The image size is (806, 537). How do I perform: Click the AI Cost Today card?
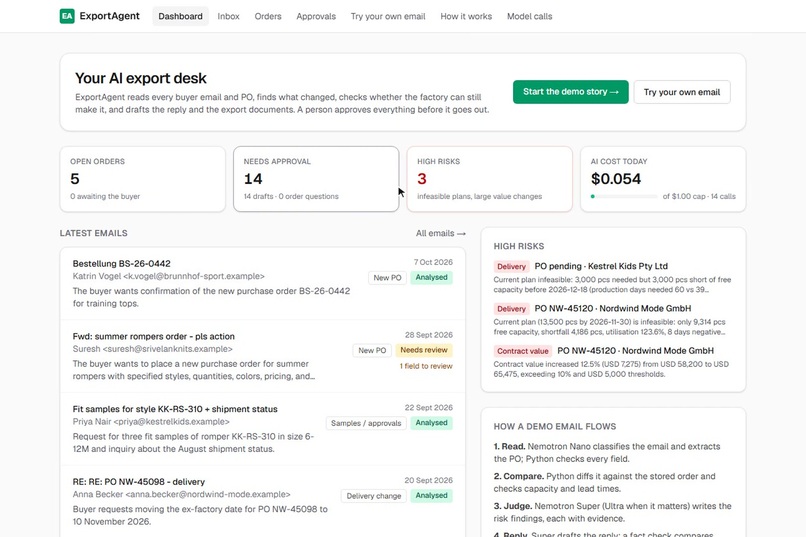click(x=663, y=179)
